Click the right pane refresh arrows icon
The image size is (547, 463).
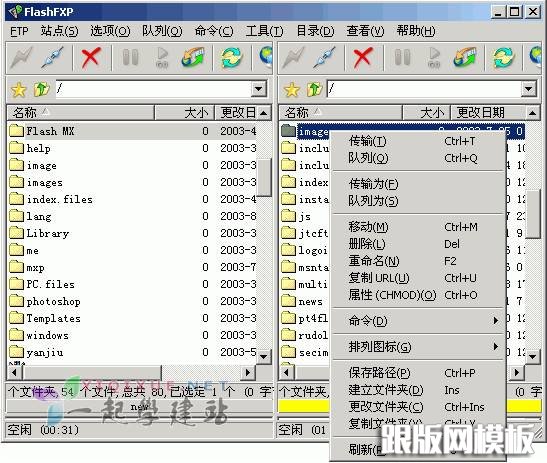tap(503, 58)
